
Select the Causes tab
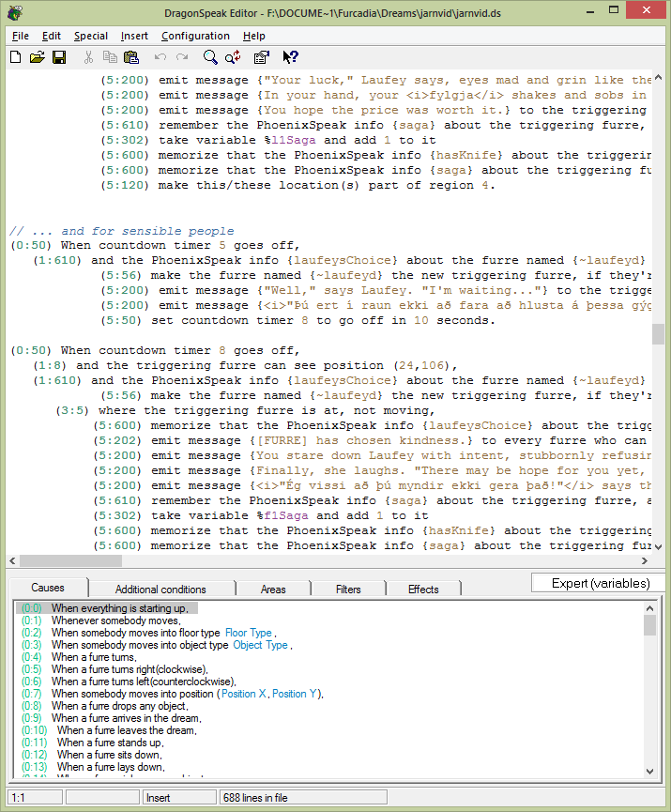(48, 588)
